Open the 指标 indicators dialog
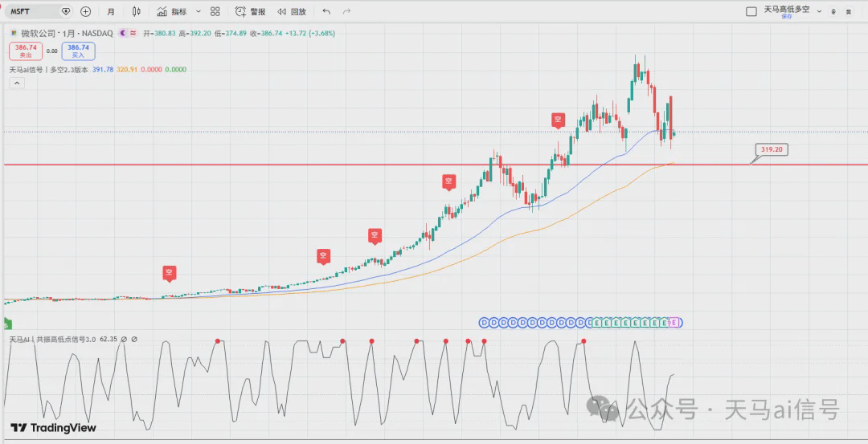868x444 pixels. click(172, 11)
